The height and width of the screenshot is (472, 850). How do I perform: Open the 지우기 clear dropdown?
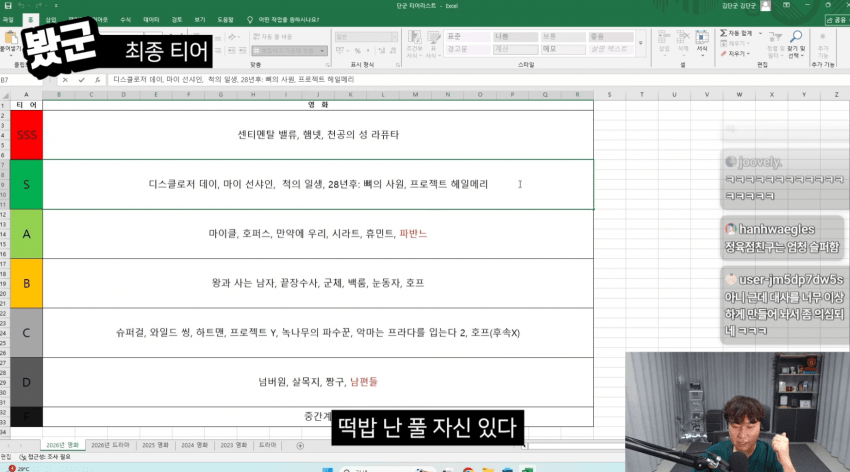(736, 54)
